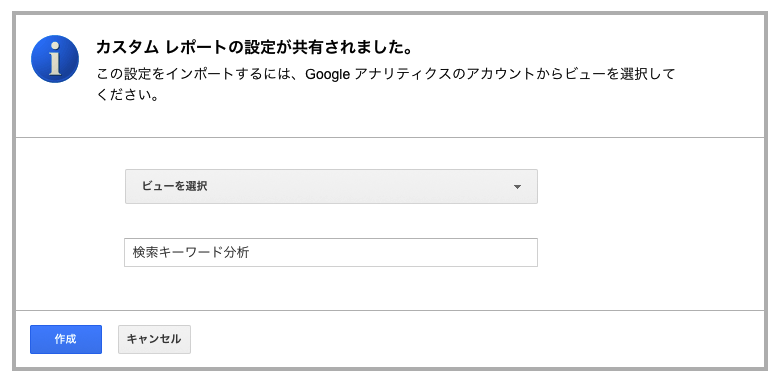
Task: Click the カスタム レポートの設定が共有されました heading
Action: [x=255, y=48]
